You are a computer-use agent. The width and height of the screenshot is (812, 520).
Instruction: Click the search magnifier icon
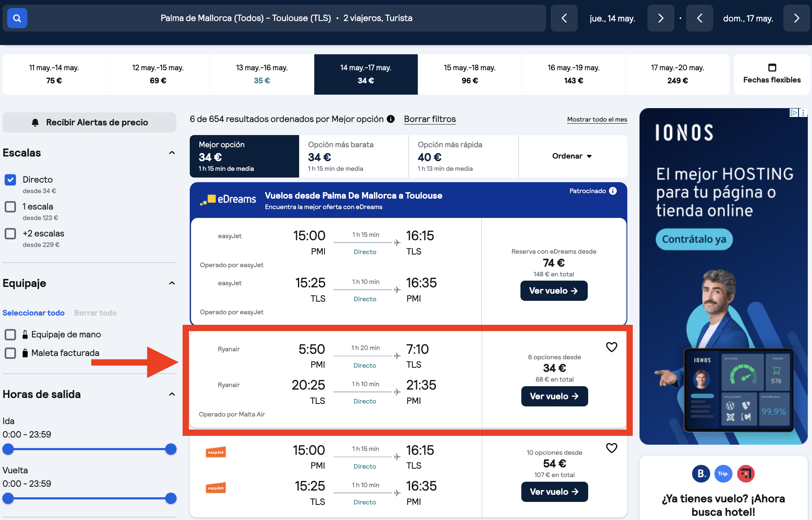click(x=17, y=18)
